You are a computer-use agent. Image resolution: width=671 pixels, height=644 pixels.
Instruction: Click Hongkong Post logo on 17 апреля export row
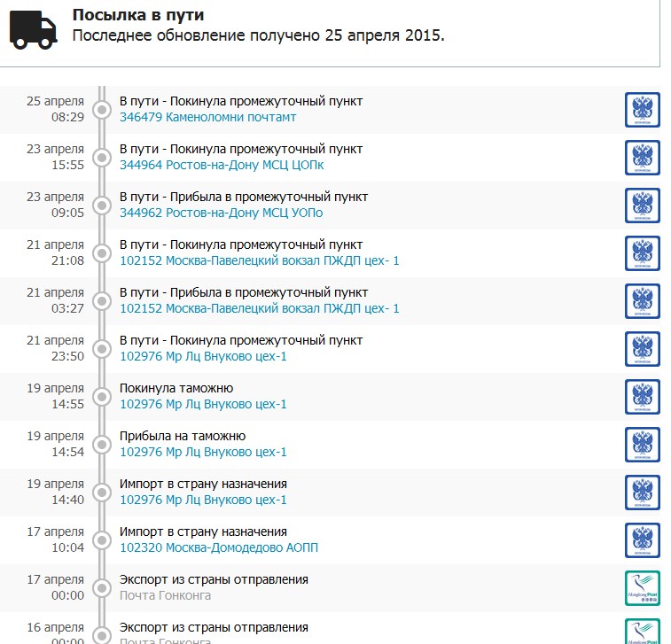click(642, 588)
